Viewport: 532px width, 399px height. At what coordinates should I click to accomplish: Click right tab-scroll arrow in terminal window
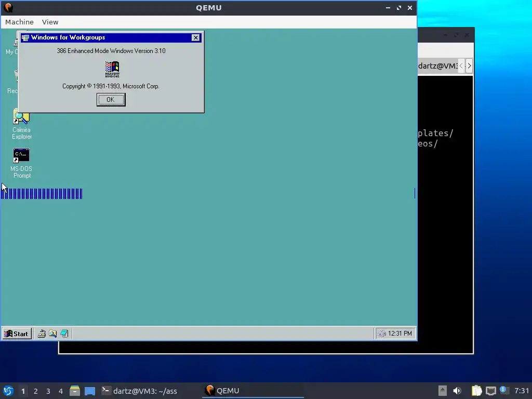point(469,66)
